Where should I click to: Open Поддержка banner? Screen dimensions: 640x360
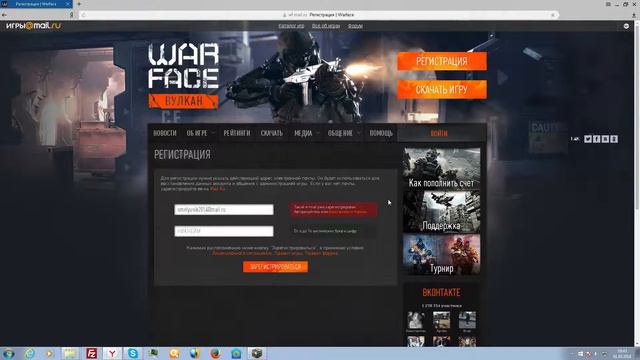click(x=442, y=211)
